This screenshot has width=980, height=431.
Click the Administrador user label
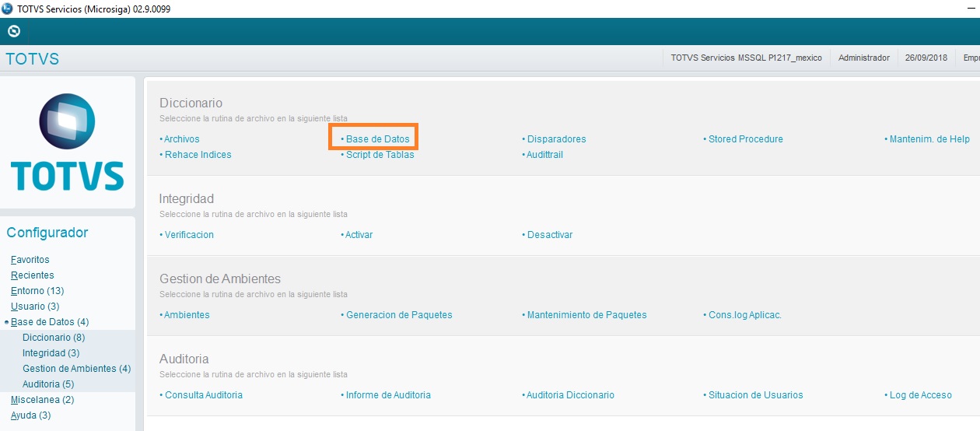tap(864, 58)
